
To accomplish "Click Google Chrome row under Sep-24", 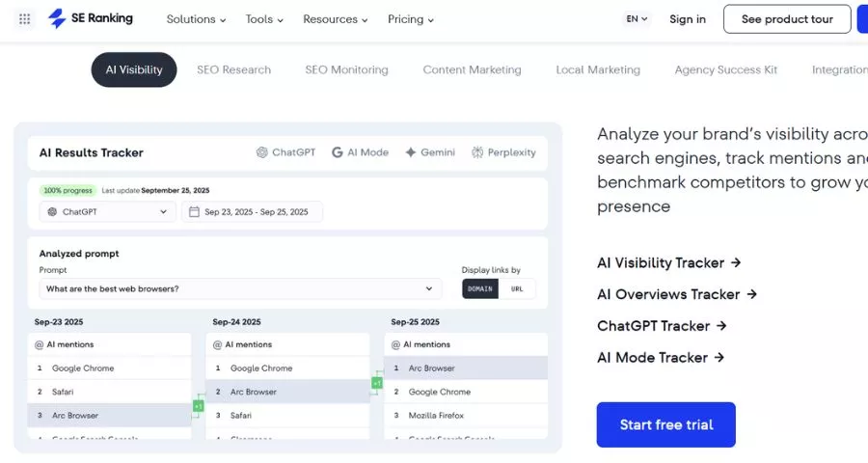I will [287, 368].
